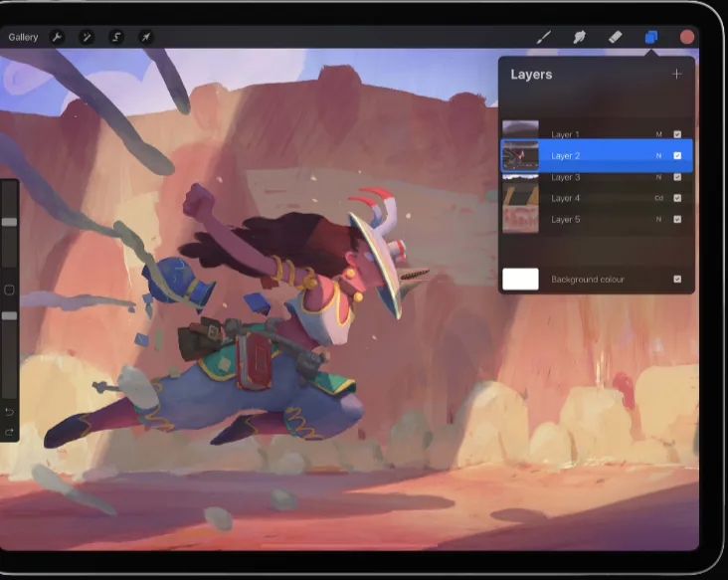The width and height of the screenshot is (728, 580).
Task: Click the Layer 4 thumbnail
Action: point(520,194)
